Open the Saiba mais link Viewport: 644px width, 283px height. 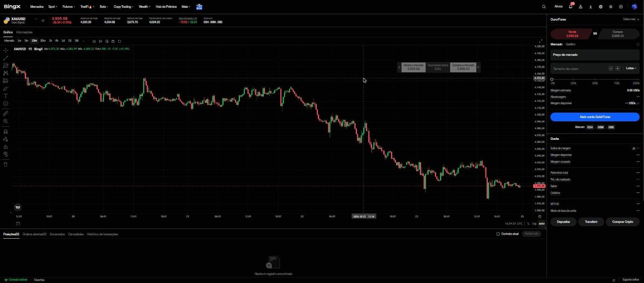631,19
